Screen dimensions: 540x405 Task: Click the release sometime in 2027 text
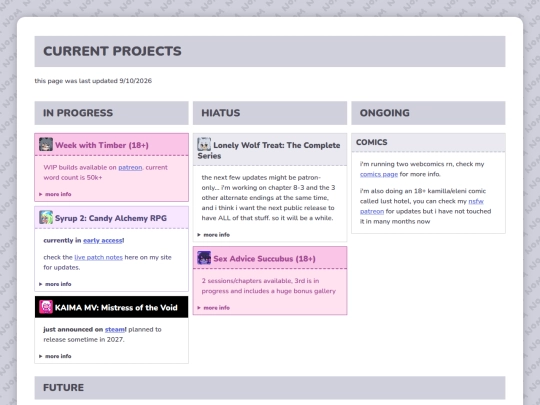(x=84, y=340)
